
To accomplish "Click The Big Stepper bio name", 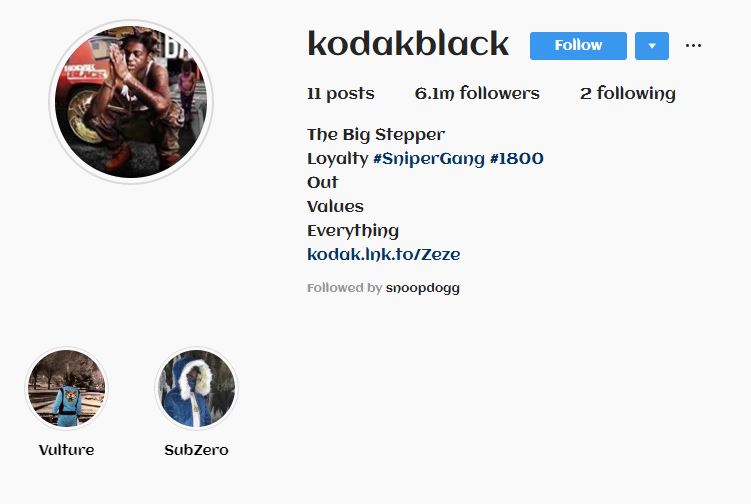I will [x=376, y=135].
